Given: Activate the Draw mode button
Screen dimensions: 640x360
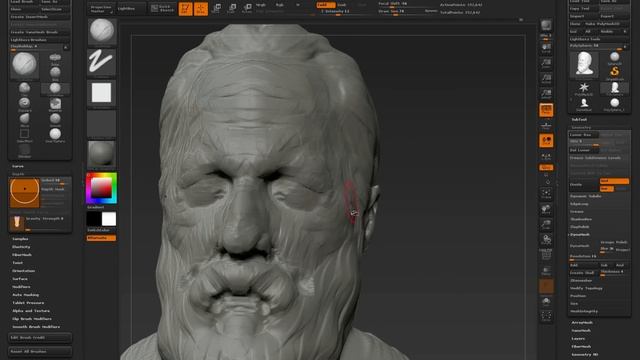Looking at the screenshot, I should (x=201, y=8).
